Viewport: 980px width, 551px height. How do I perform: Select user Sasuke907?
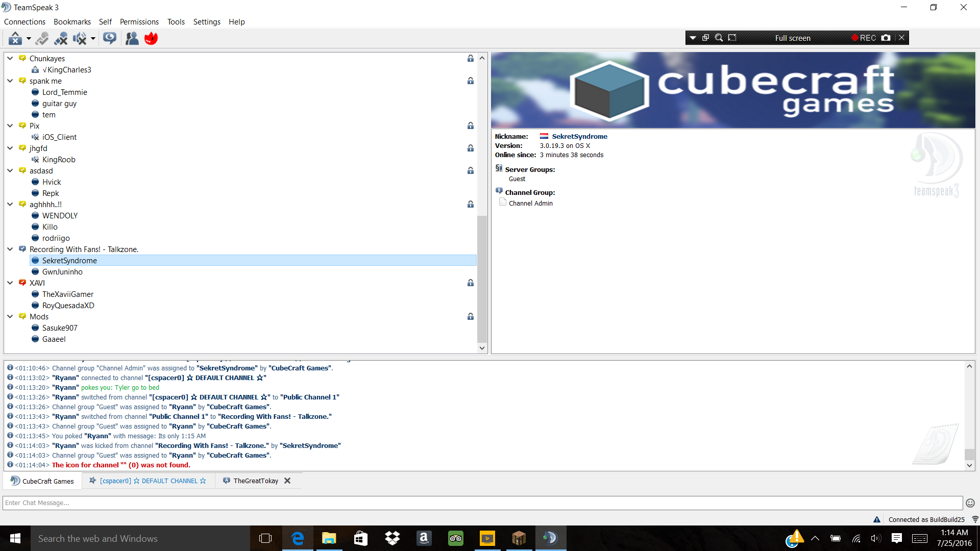[x=60, y=328]
